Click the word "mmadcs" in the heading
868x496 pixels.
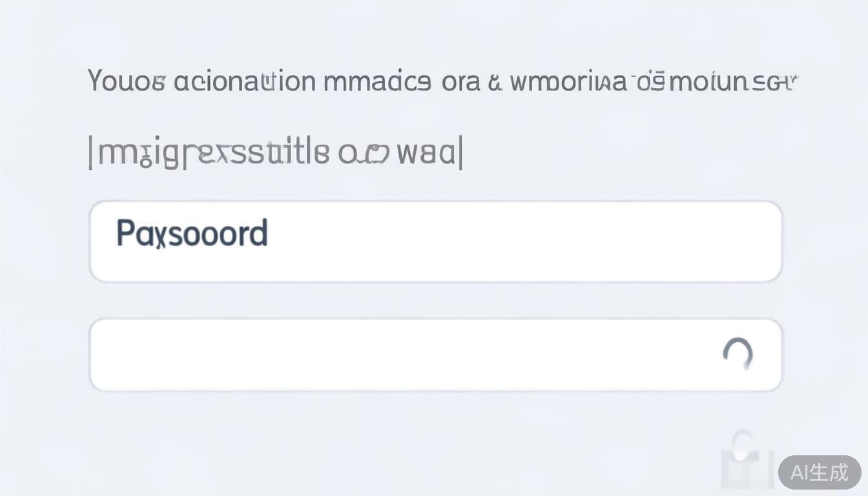point(378,82)
